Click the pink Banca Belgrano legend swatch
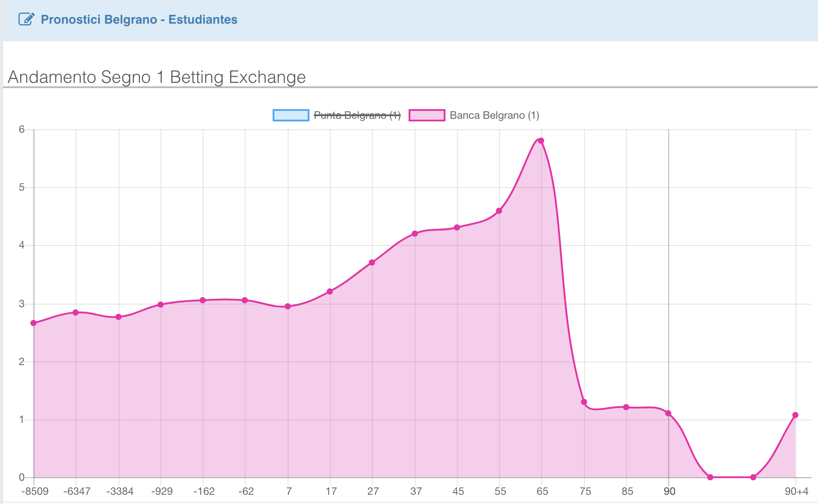The width and height of the screenshot is (818, 504). pyautogui.click(x=427, y=115)
